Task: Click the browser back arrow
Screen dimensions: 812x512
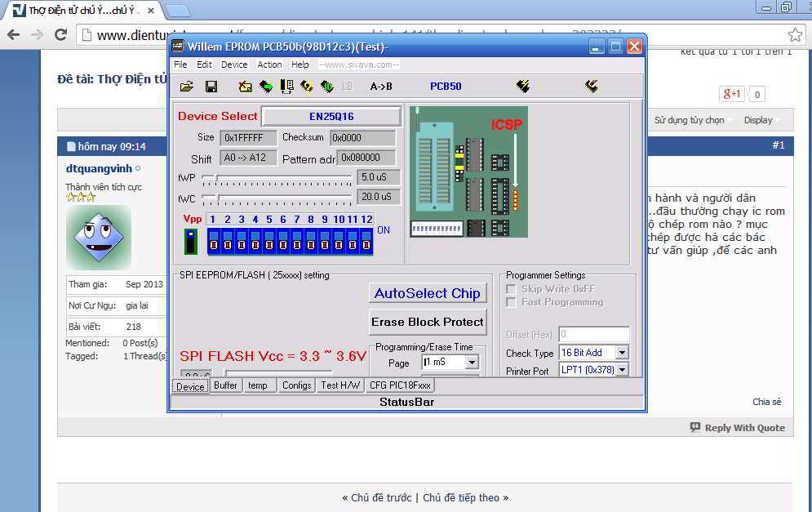Action: pos(13,35)
